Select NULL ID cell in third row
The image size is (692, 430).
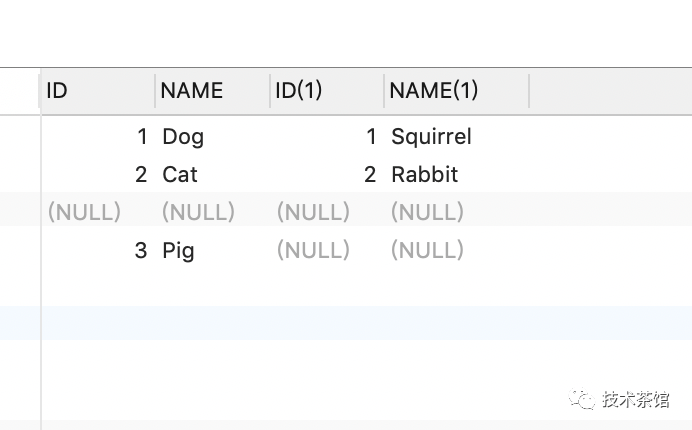[x=84, y=212]
